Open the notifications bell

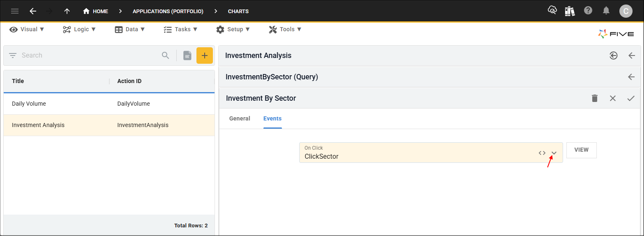click(606, 11)
